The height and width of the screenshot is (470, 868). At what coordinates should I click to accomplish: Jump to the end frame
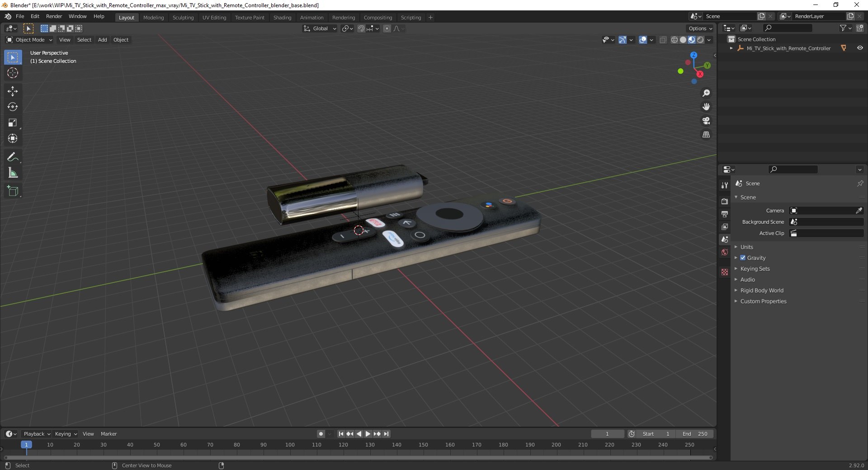386,434
